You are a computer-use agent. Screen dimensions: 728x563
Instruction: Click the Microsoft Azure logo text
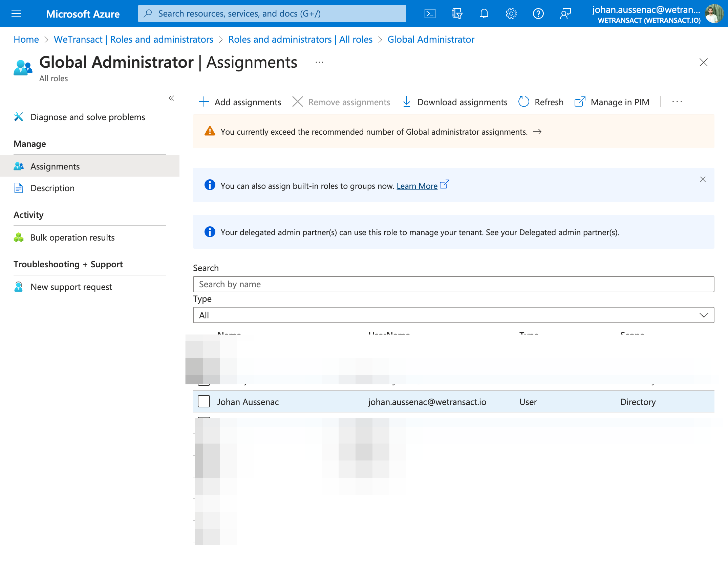[x=83, y=14]
